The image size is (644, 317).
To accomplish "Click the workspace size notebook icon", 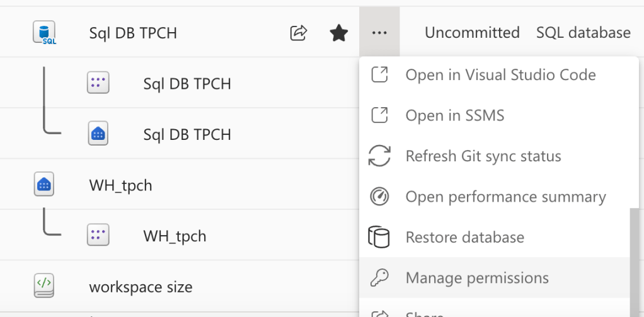I will point(44,287).
